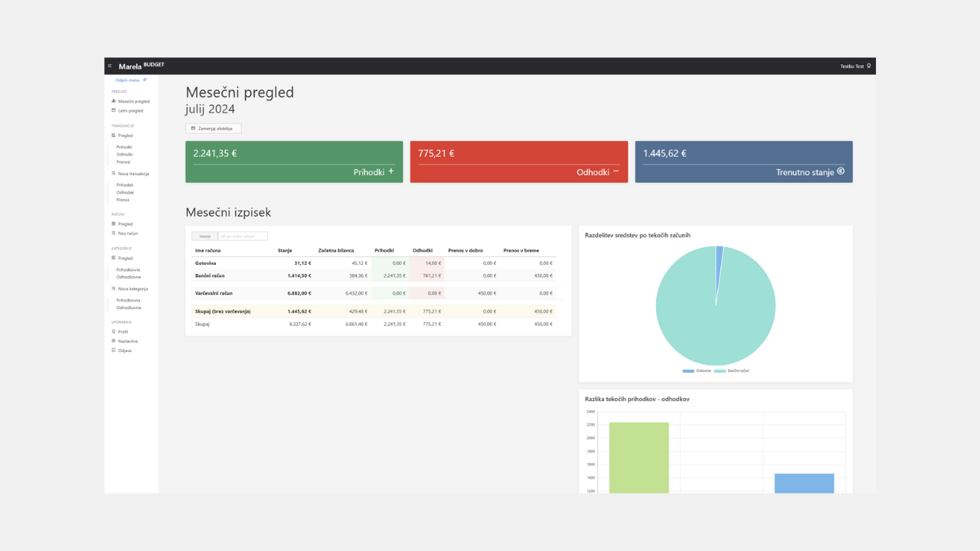Click the Marela Budget logo
The height and width of the screenshot is (551, 980).
point(142,66)
